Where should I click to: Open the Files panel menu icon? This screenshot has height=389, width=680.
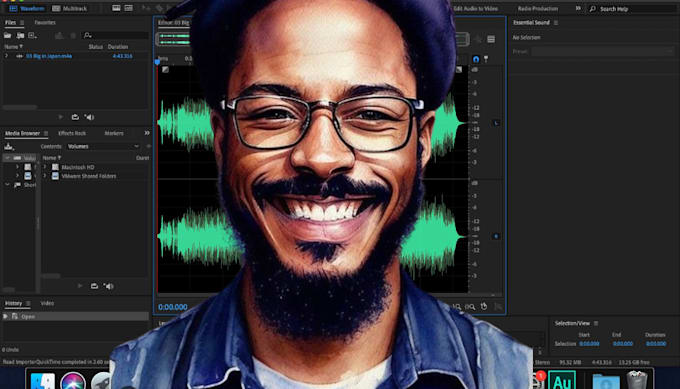(x=22, y=23)
